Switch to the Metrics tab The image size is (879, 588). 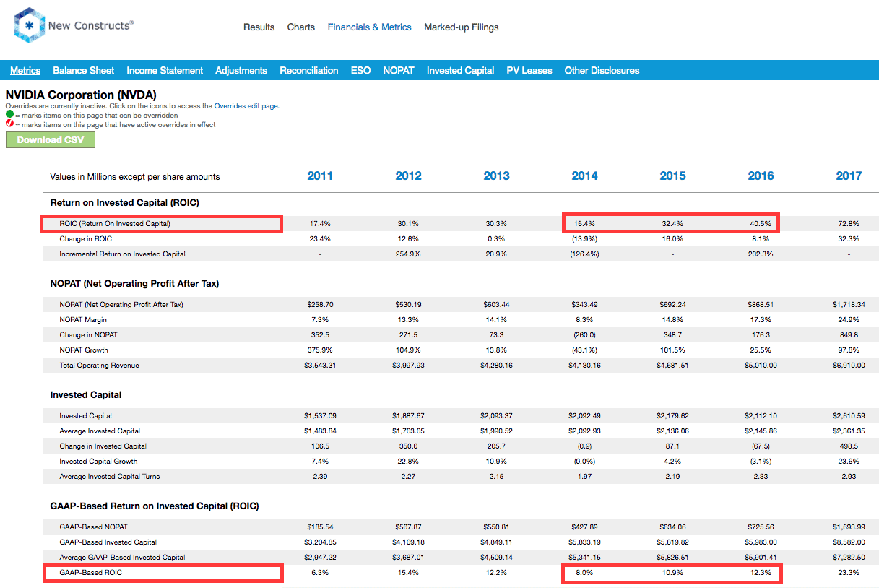pos(25,70)
